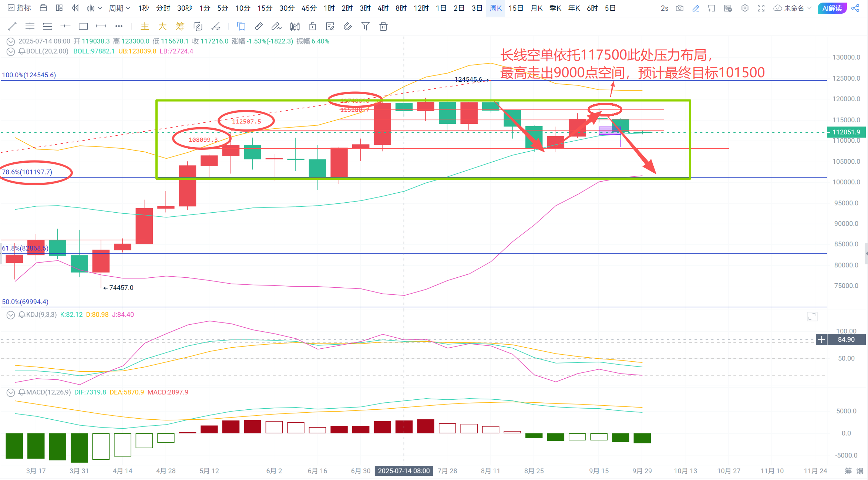
Task: Open the 周期 period dropdown
Action: [119, 8]
